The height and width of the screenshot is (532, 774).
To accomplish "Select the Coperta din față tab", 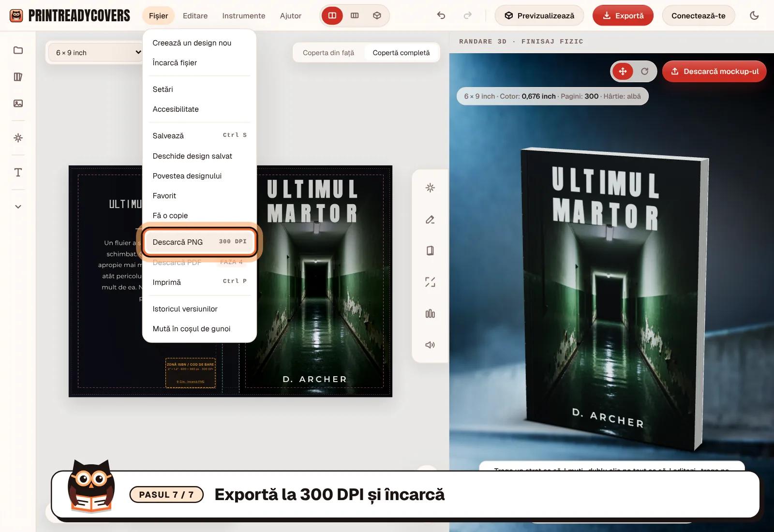I will pyautogui.click(x=328, y=53).
